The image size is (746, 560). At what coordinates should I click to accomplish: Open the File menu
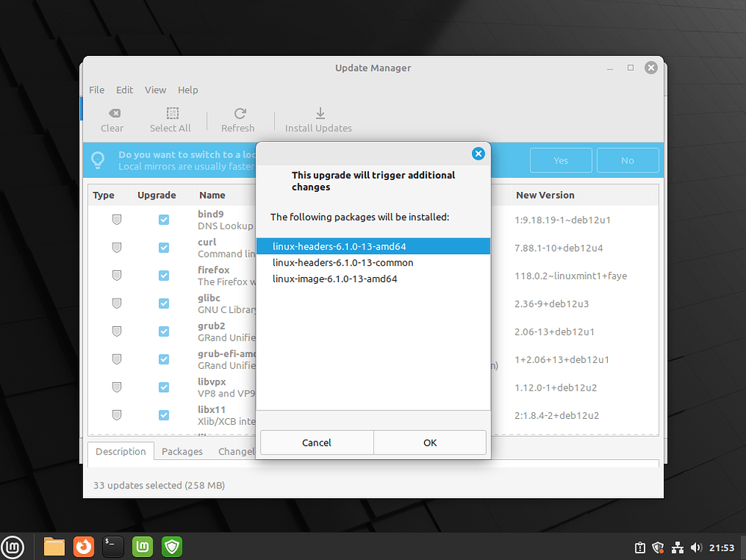pyautogui.click(x=96, y=90)
